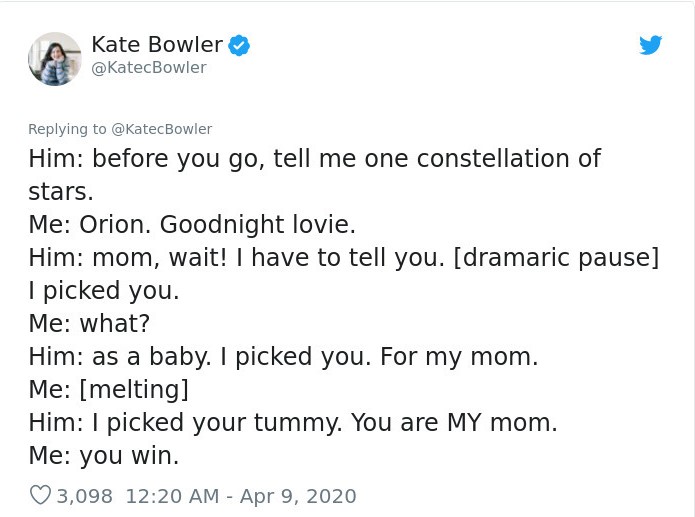695x517 pixels.
Task: Click the "mom, wait!" dramatic pause line
Action: [x=343, y=257]
